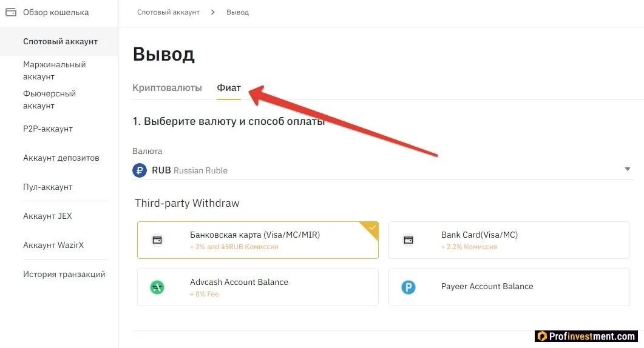Click the Спотовый аккаунт breadcrumb link
Image resolution: width=644 pixels, height=348 pixels.
point(168,12)
